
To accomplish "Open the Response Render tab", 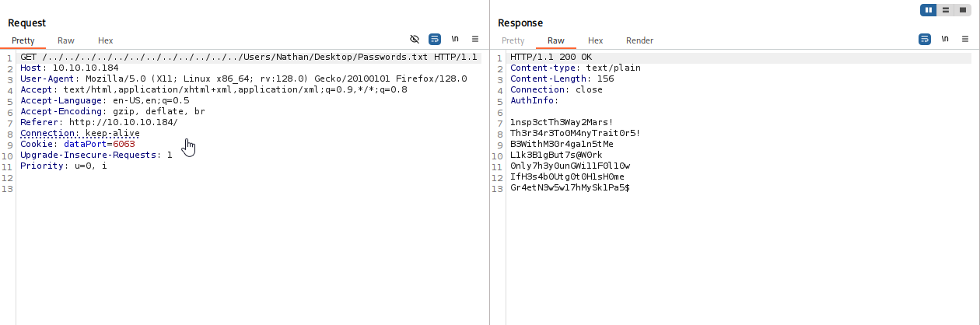I will (x=640, y=40).
